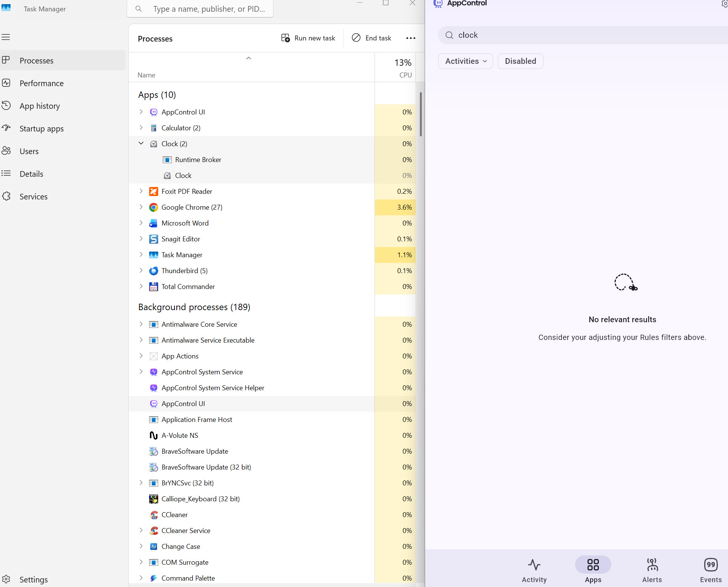Image resolution: width=728 pixels, height=587 pixels.
Task: Toggle the Disabled filter chip
Action: 520,61
